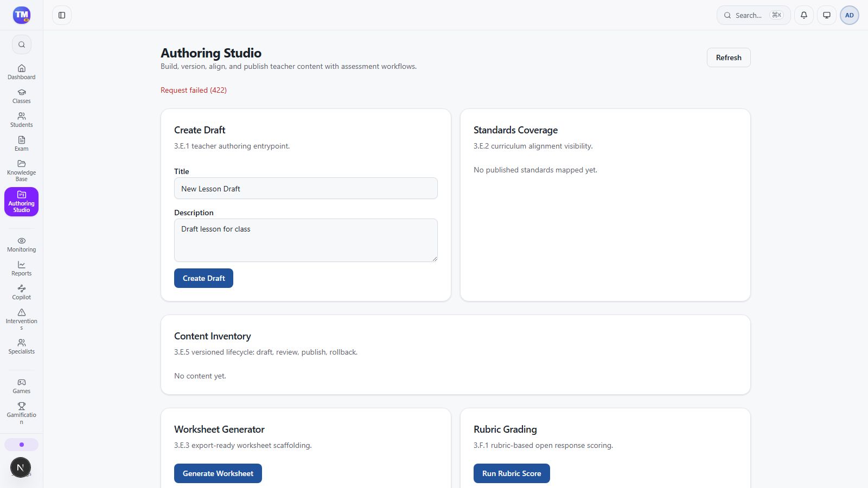This screenshot has height=488, width=868.
Task: Open Specialists in the sidebar
Action: click(22, 346)
